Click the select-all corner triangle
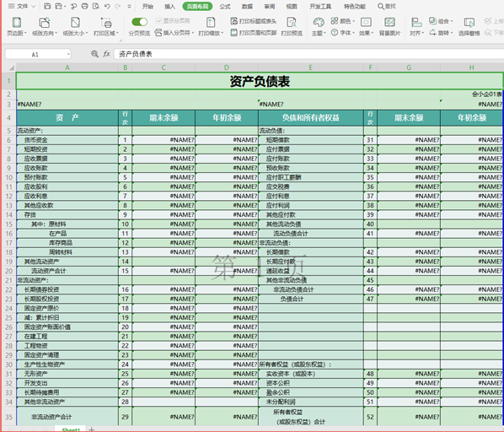The height and width of the screenshot is (432, 504). (x=12, y=67)
